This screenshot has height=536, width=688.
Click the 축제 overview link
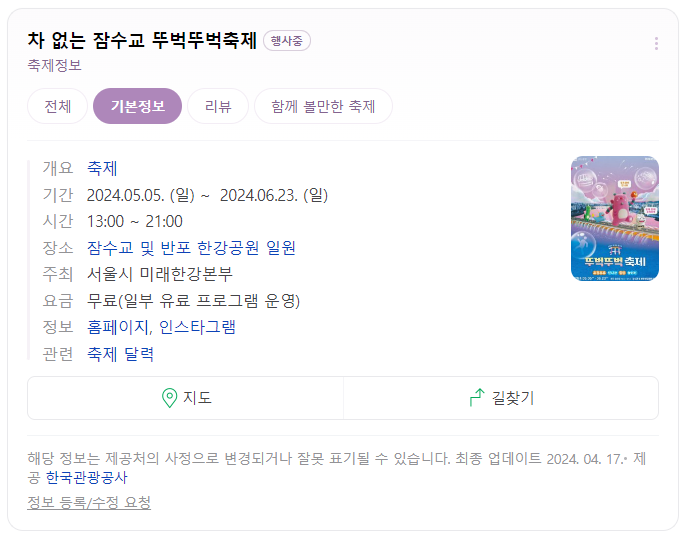coord(102,168)
